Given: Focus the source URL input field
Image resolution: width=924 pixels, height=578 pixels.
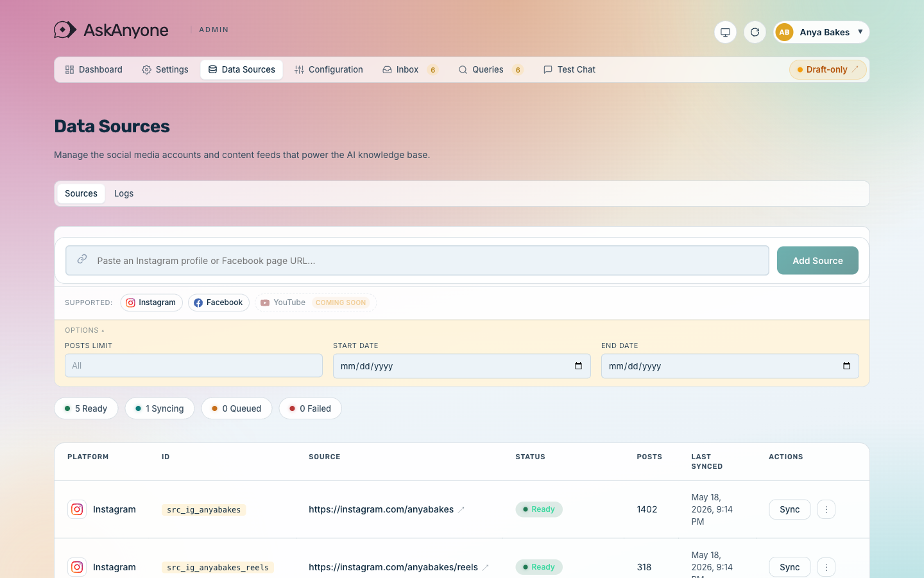Looking at the screenshot, I should (417, 261).
